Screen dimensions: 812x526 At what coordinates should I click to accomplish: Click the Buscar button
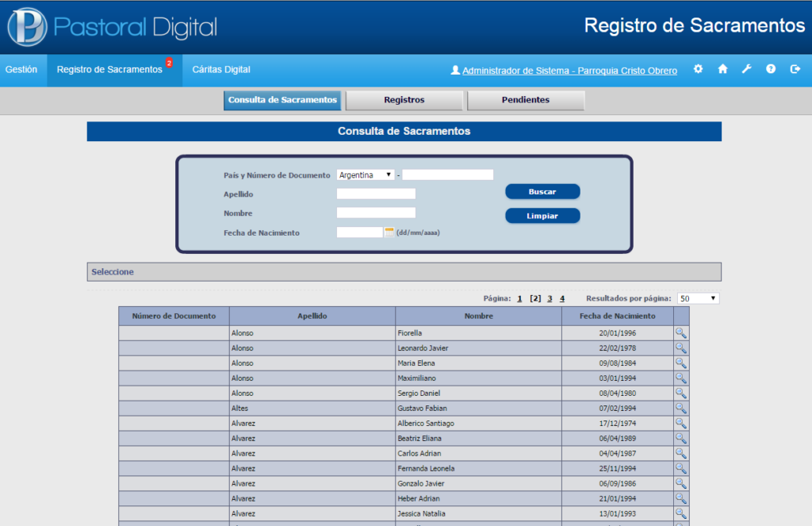542,191
